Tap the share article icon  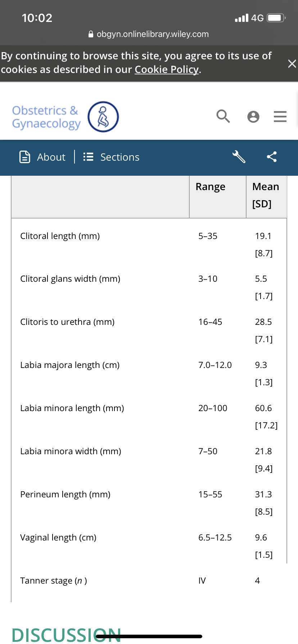click(272, 157)
